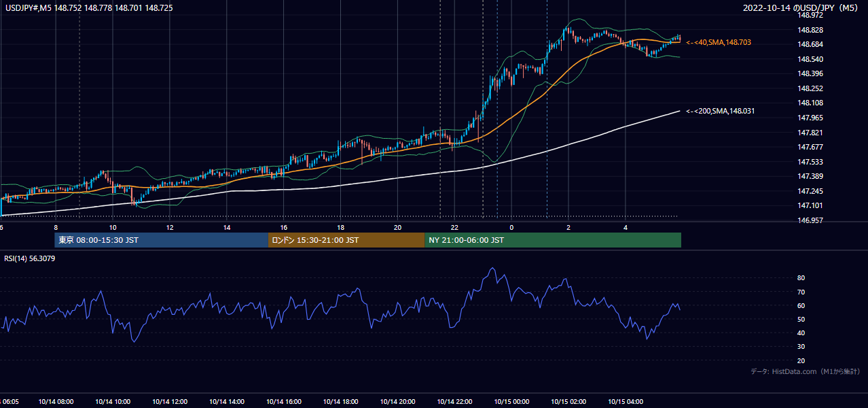Click the RSI(14) 56.3079 indicator label
The height and width of the screenshot is (408, 868).
coord(30,258)
